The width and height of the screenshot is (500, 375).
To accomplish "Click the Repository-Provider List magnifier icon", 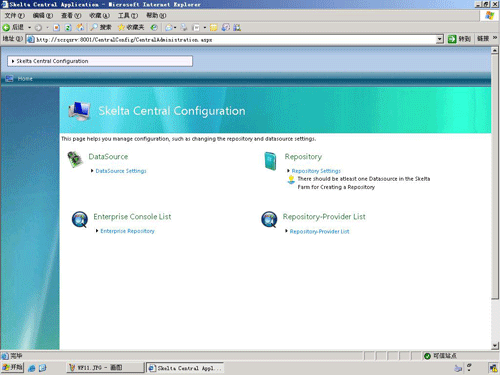I will pos(269,220).
